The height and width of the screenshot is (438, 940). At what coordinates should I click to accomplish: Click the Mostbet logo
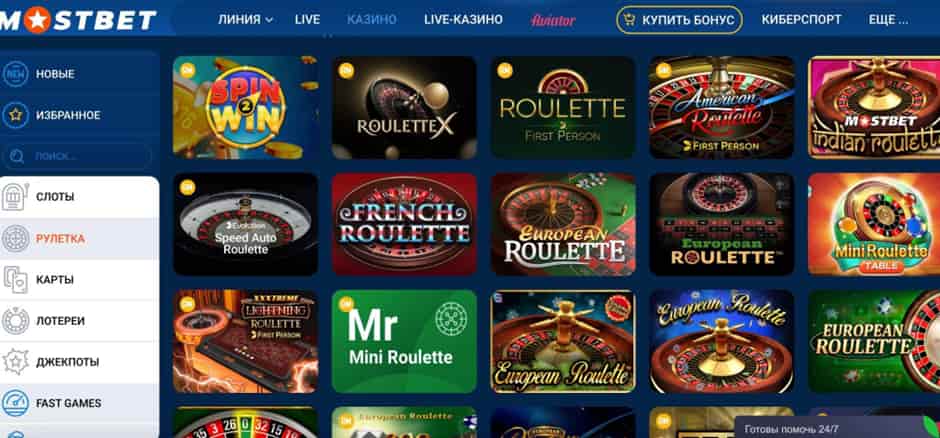[78, 20]
